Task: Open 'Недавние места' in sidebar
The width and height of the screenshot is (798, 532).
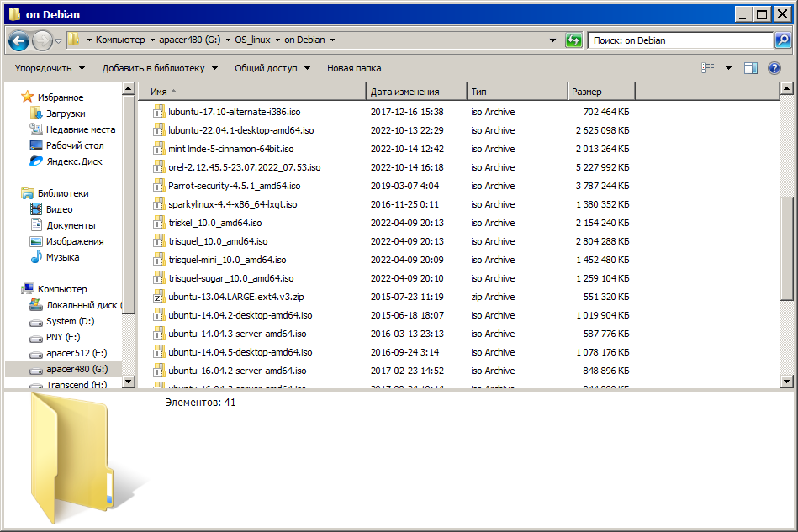Action: coord(81,129)
